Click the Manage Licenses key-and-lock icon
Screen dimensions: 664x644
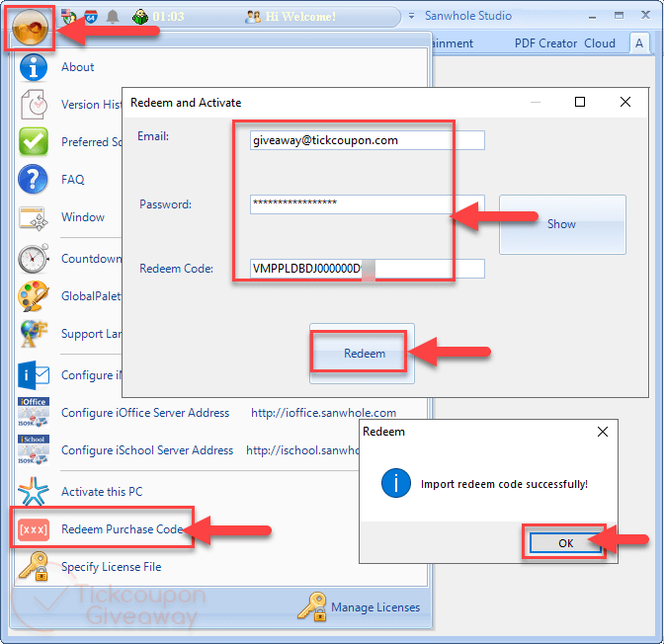[312, 606]
